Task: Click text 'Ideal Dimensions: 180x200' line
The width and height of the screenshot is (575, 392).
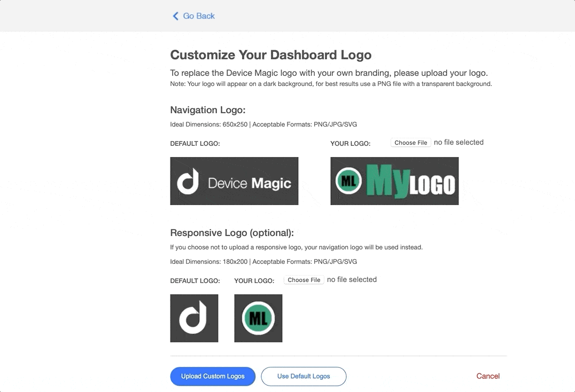Action: pyautogui.click(x=263, y=262)
